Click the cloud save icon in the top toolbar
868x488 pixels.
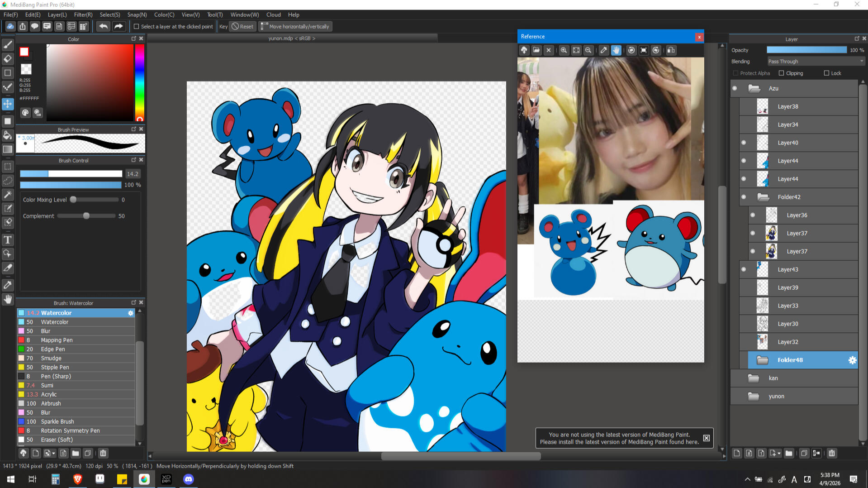pyautogui.click(x=10, y=26)
